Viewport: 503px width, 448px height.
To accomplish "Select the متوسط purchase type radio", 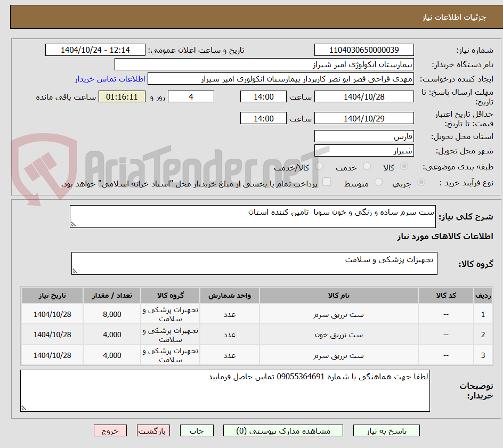I will point(378,182).
